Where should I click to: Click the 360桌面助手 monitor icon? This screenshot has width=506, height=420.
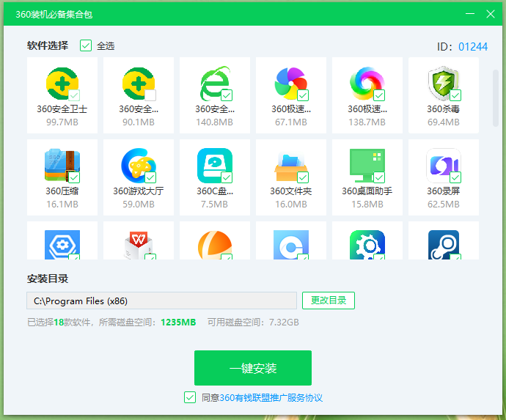[367, 166]
